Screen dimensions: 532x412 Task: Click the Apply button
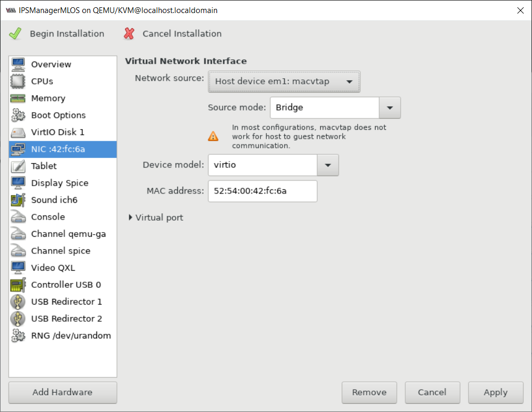tap(495, 393)
